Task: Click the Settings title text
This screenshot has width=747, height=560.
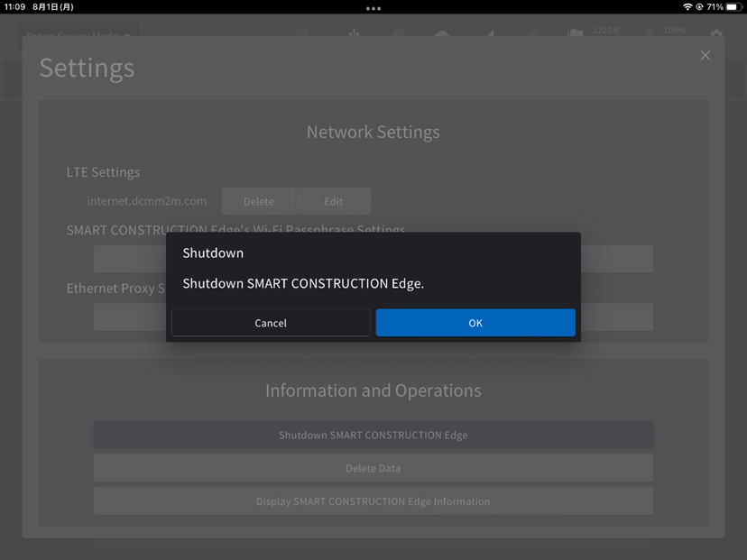Action: (x=87, y=68)
